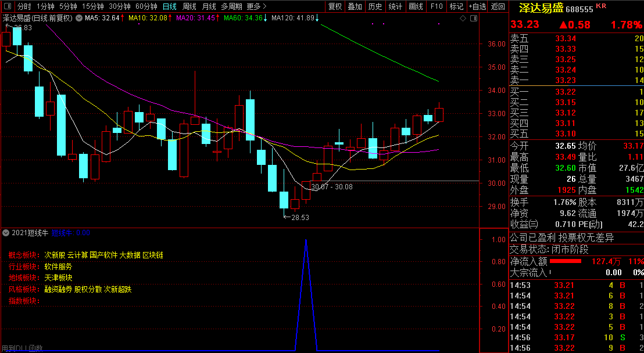The image size is (644, 353).
Task: Click the 卖一 ask price 33.23
Action: (x=566, y=81)
